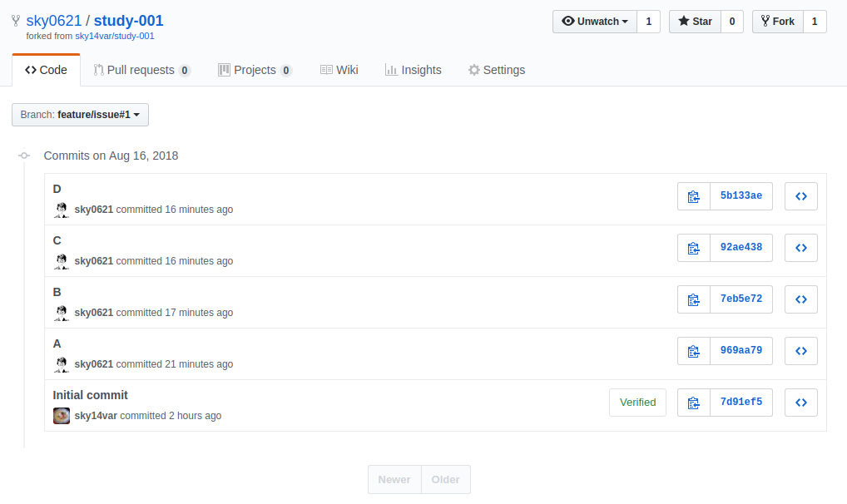Open commit hash 5b133ae
The width and height of the screenshot is (847, 504).
741,196
